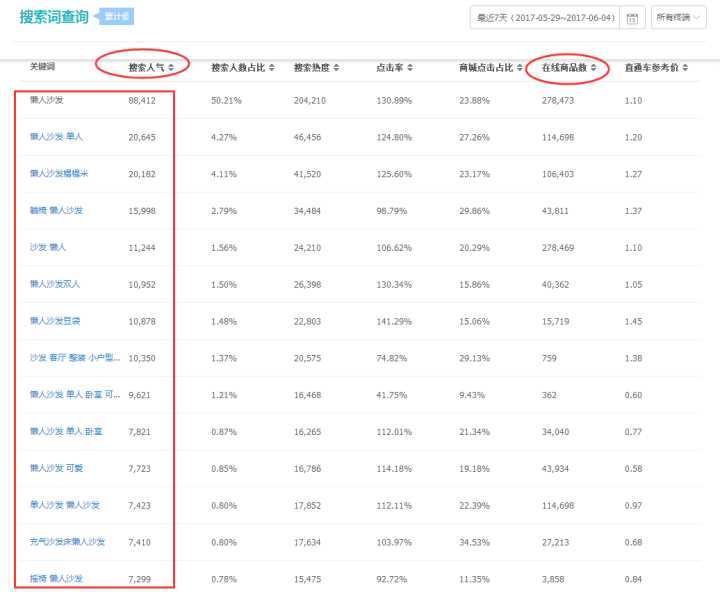
Task: Click keyword 懒人沙发豆袋
Action: coord(55,321)
